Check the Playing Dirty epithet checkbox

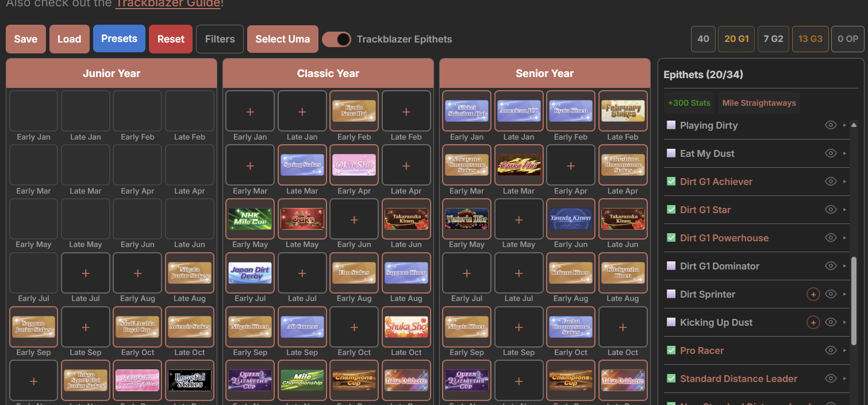671,125
